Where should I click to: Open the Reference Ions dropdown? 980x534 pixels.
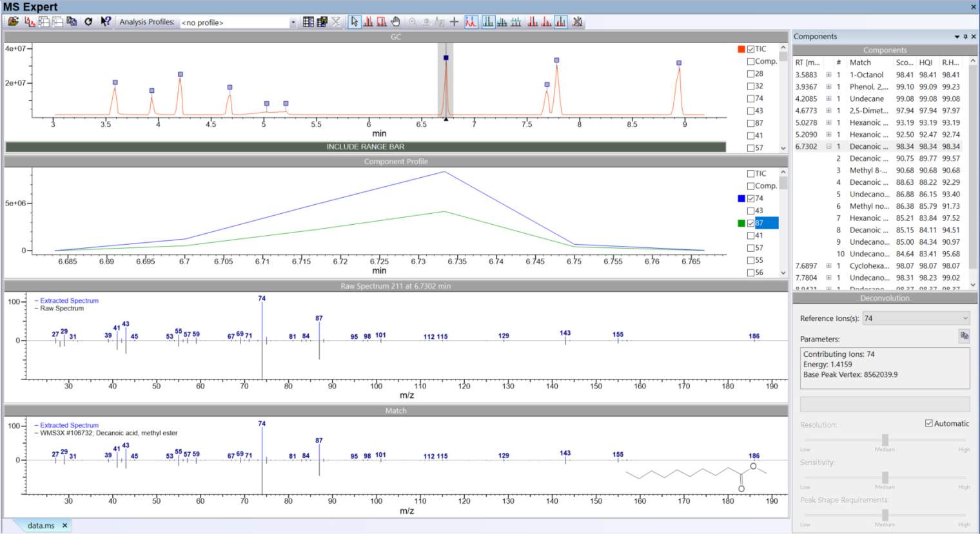(x=965, y=318)
